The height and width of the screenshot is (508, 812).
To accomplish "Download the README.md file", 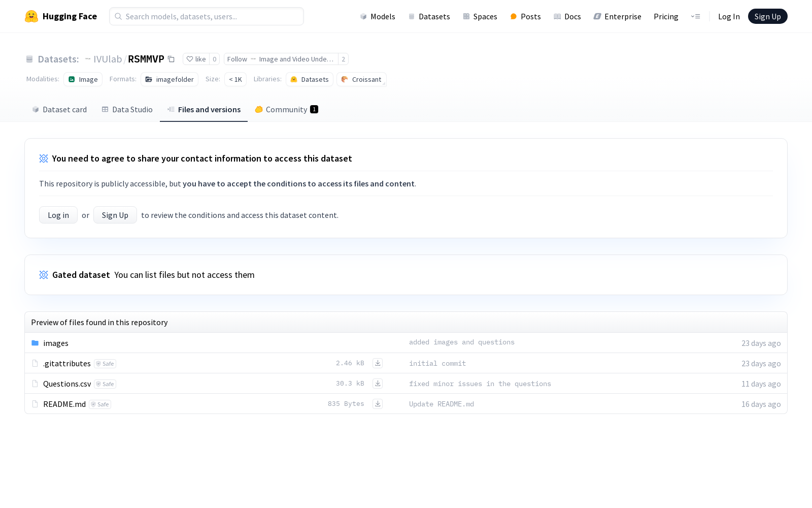I will [377, 404].
